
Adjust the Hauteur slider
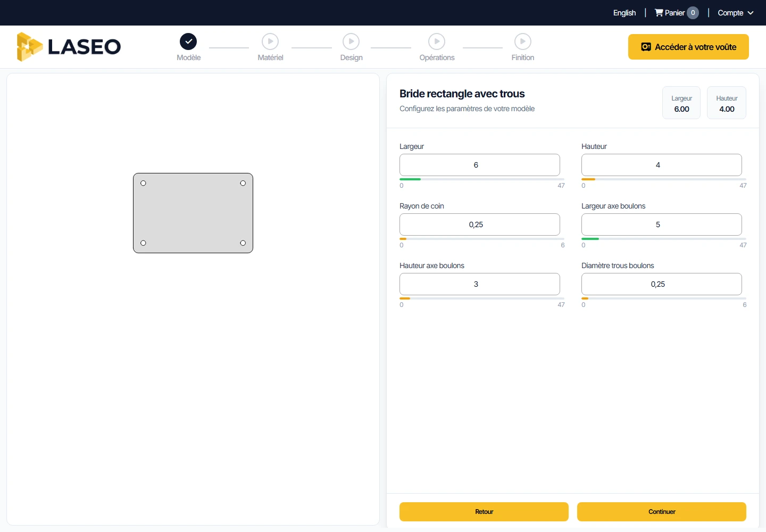(x=664, y=179)
